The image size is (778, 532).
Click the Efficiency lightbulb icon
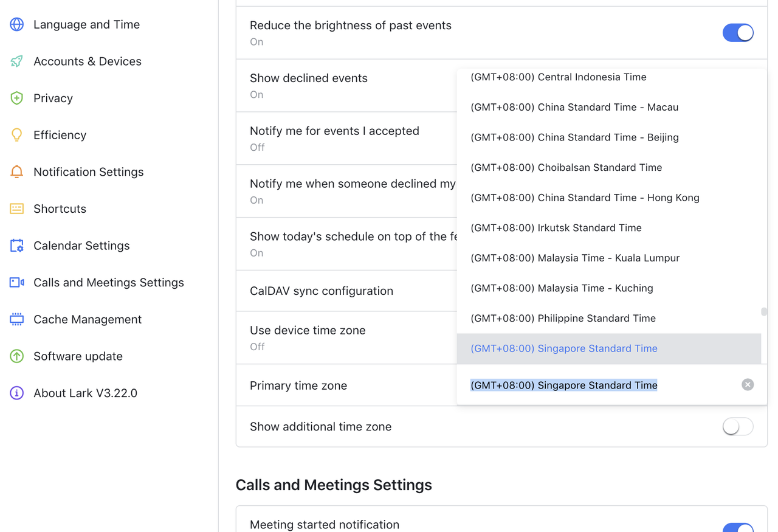click(x=17, y=135)
